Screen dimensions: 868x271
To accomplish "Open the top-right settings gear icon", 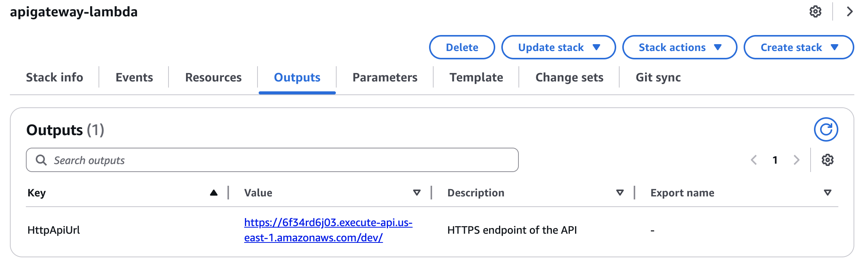I will point(815,11).
